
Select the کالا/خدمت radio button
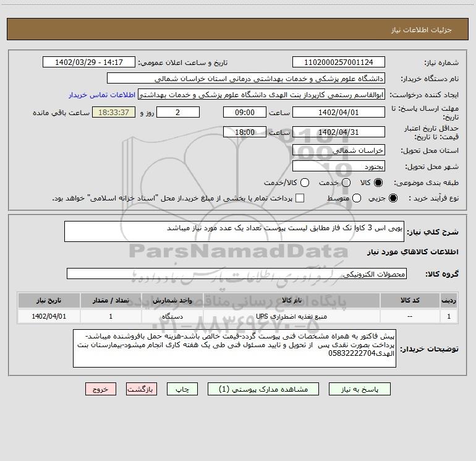click(305, 183)
